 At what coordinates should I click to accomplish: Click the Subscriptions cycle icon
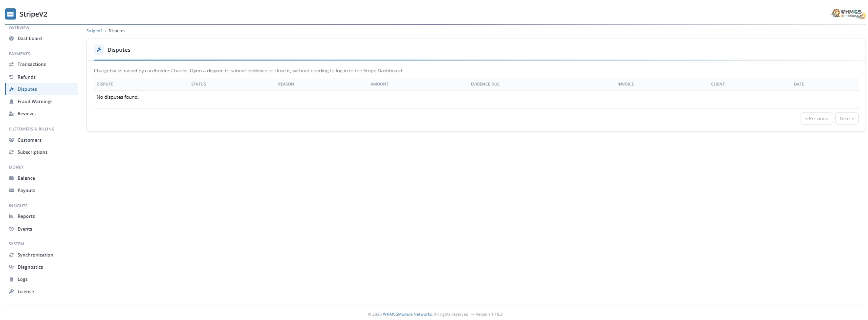(12, 152)
